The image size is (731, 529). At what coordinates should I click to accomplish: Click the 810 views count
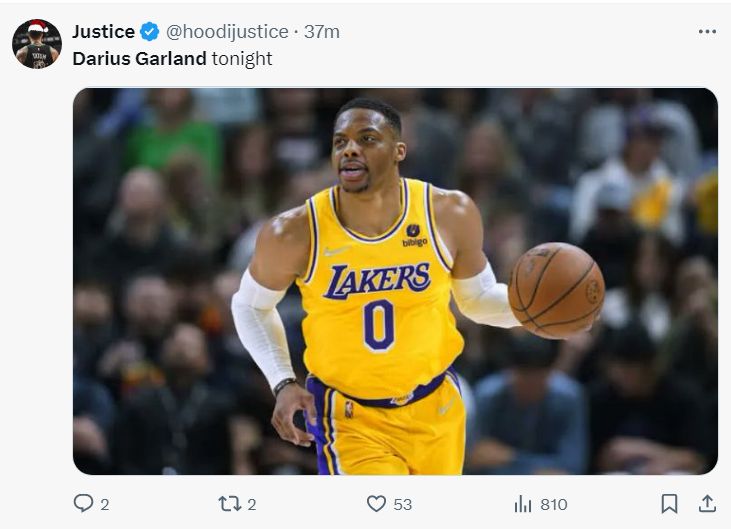[x=554, y=505]
